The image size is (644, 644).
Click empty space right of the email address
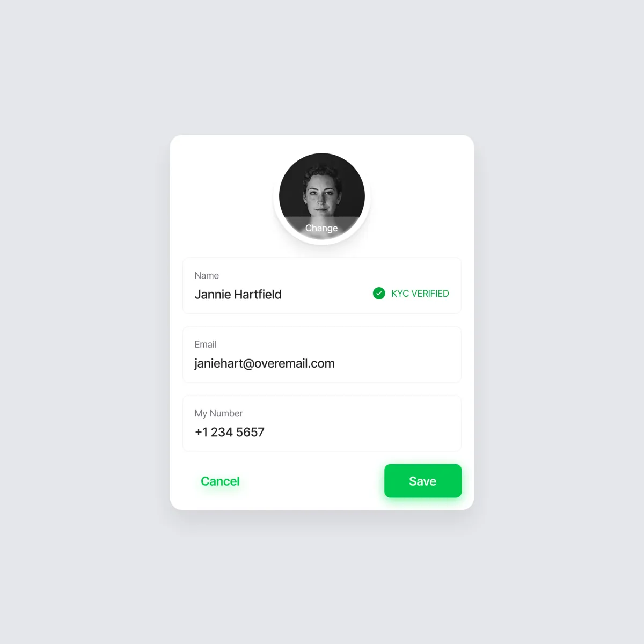(x=397, y=363)
